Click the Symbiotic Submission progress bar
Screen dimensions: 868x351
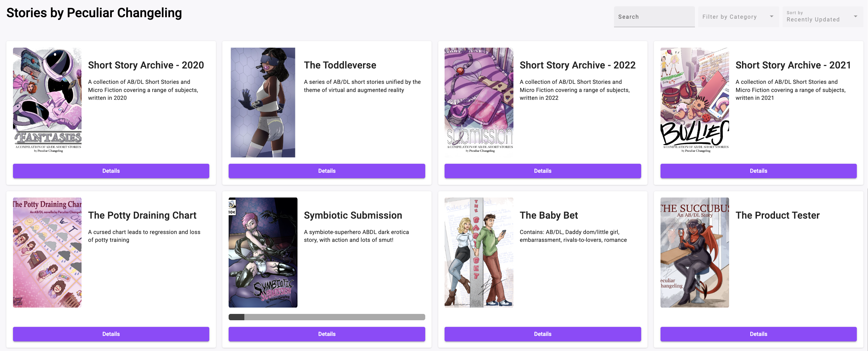click(326, 317)
